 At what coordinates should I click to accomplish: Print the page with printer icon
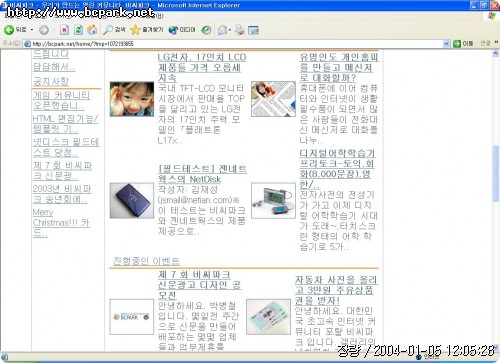239,30
